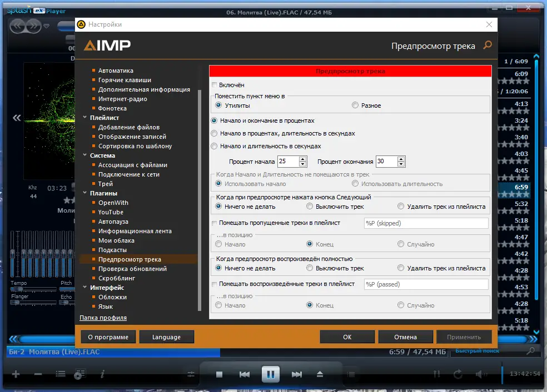Select 'Выключить трек' under Следующий
The width and height of the screenshot is (547, 392).
310,207
